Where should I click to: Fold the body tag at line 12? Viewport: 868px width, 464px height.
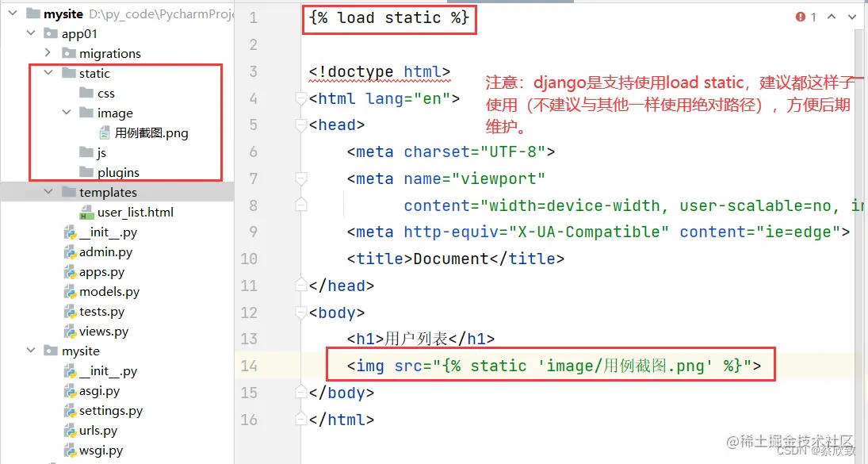[301, 313]
